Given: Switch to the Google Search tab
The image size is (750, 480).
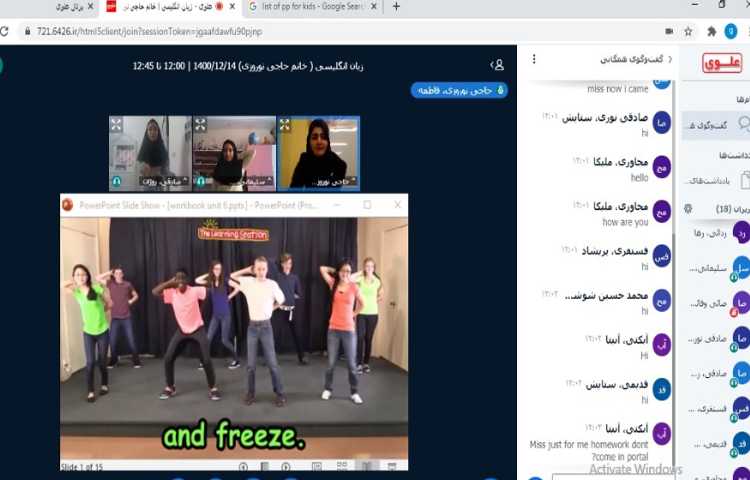Looking at the screenshot, I should 310,7.
